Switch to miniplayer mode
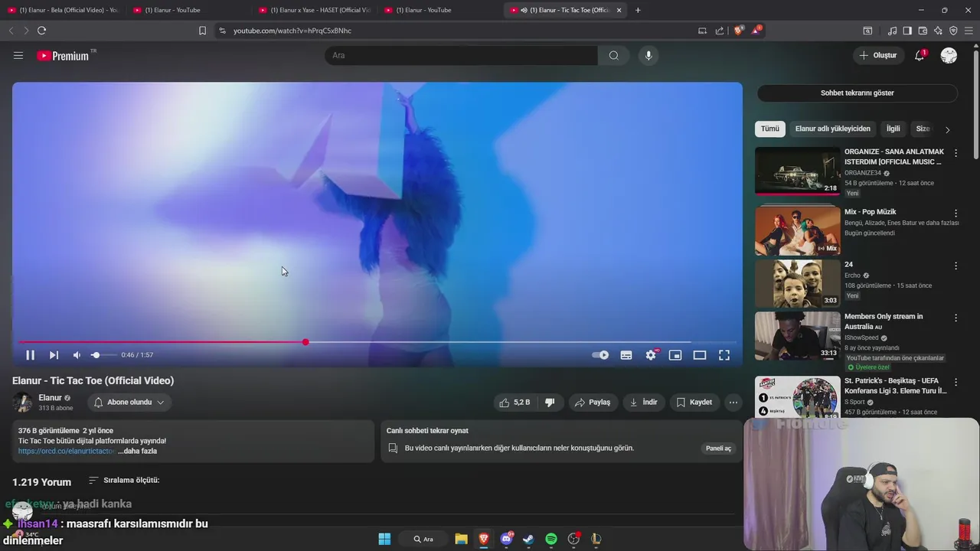The height and width of the screenshot is (551, 980). (x=675, y=355)
